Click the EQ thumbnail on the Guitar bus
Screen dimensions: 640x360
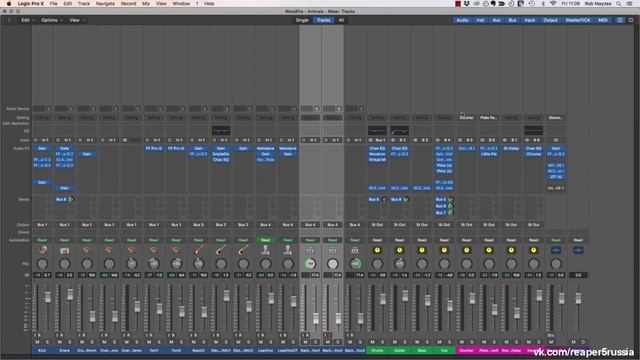tap(400, 131)
